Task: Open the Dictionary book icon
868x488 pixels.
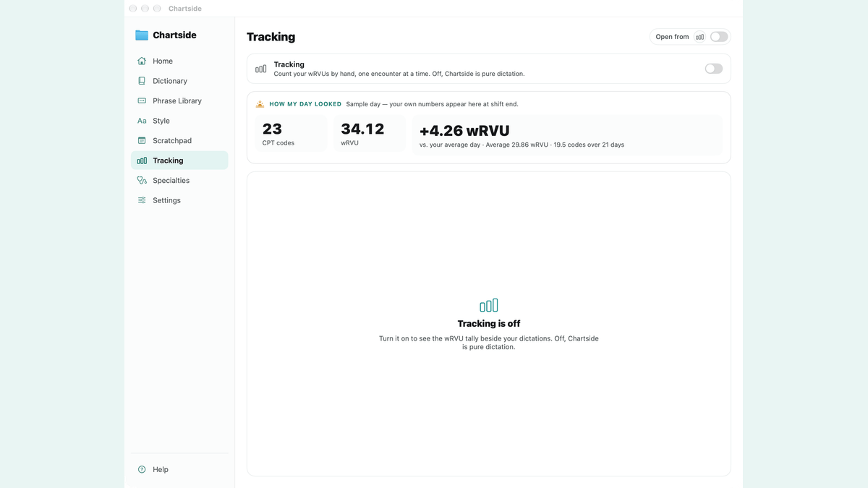Action: click(x=142, y=81)
